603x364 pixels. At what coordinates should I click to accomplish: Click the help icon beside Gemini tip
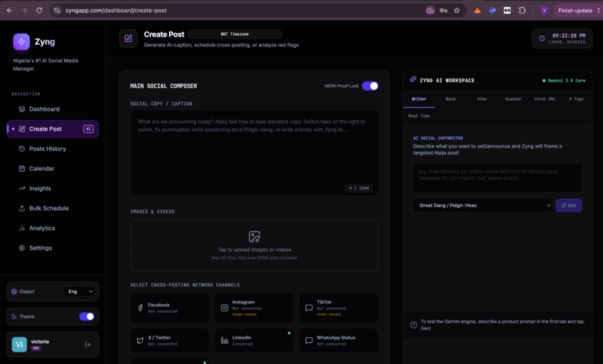pyautogui.click(x=414, y=325)
